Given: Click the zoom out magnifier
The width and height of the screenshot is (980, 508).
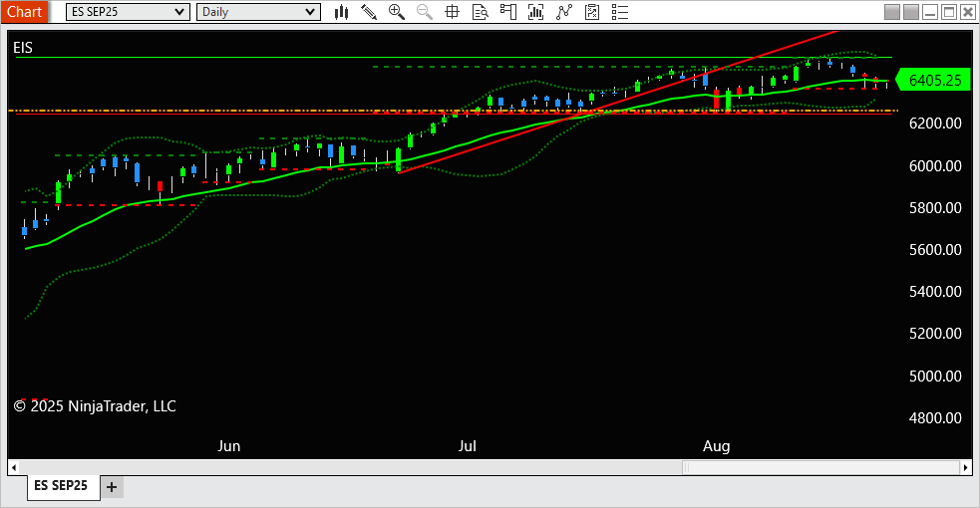Looking at the screenshot, I should [425, 12].
